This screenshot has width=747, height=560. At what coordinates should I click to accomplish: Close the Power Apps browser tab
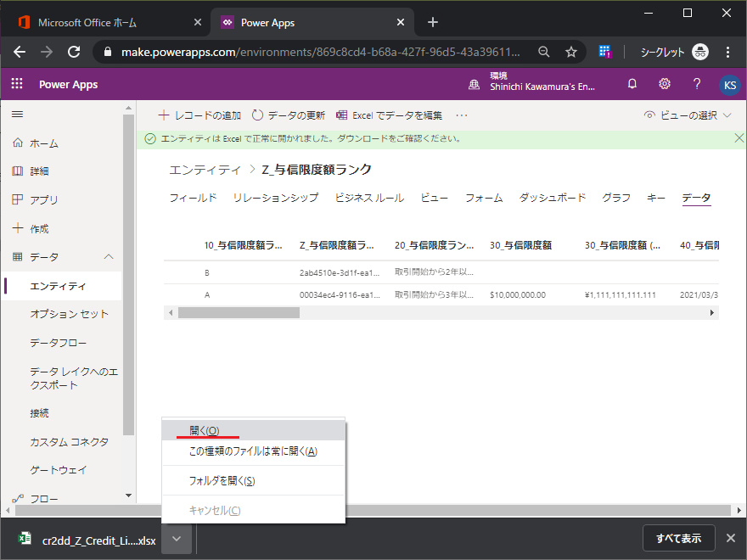(401, 22)
